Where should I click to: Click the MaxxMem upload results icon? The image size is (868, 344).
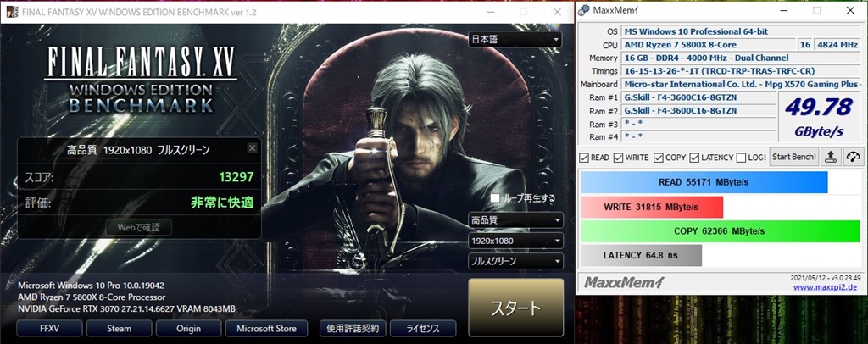(x=831, y=157)
